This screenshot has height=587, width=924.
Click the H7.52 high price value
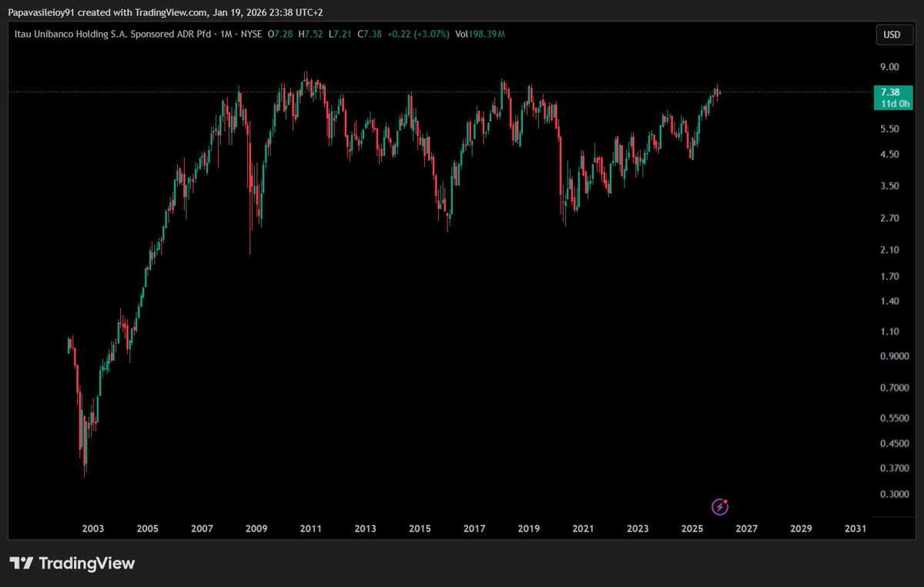coord(312,34)
